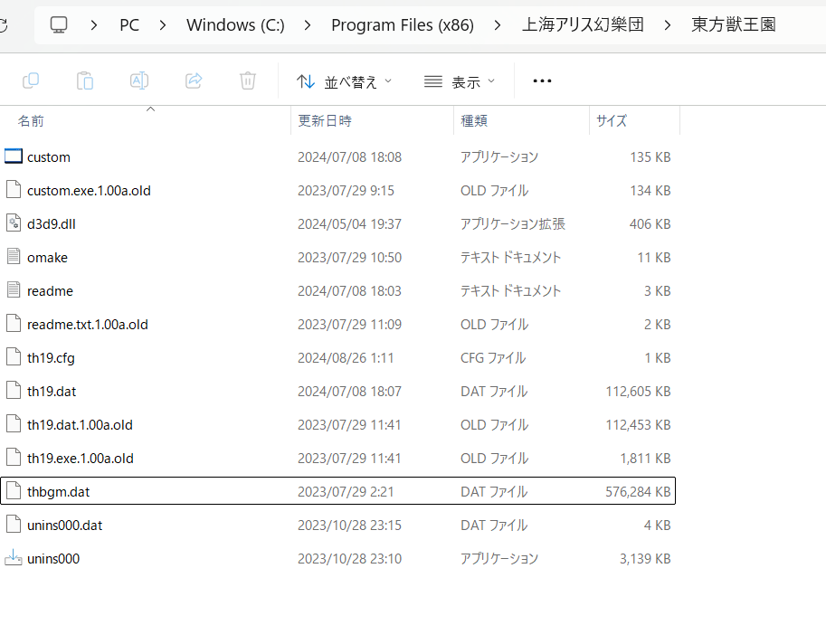
Task: Click the file name readme.txt.1.00a.old
Action: [x=88, y=325]
